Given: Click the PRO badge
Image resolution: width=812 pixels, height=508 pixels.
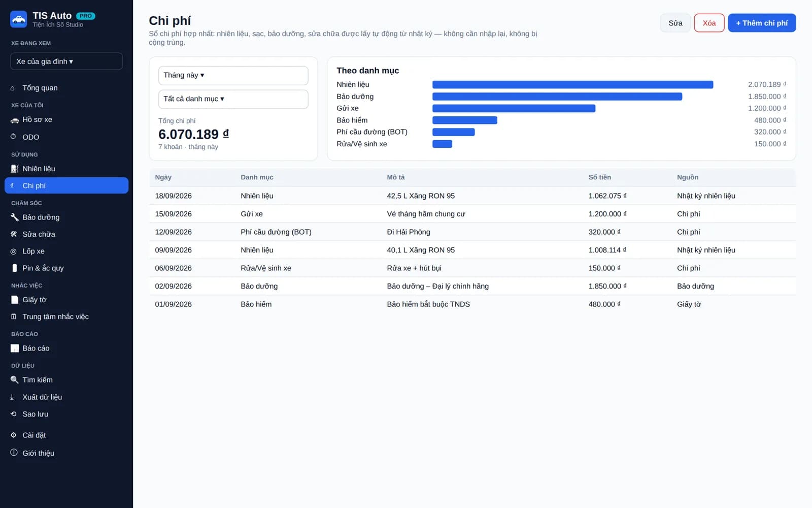Looking at the screenshot, I should [x=86, y=16].
